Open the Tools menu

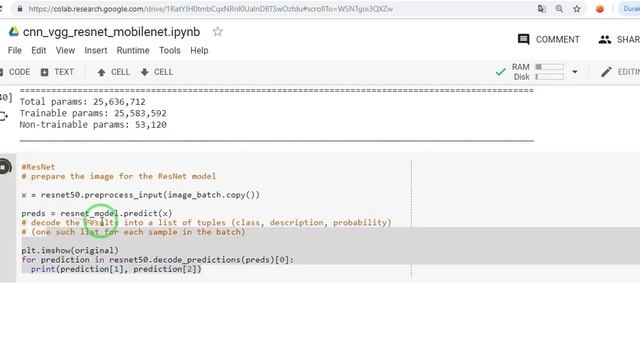coord(170,50)
